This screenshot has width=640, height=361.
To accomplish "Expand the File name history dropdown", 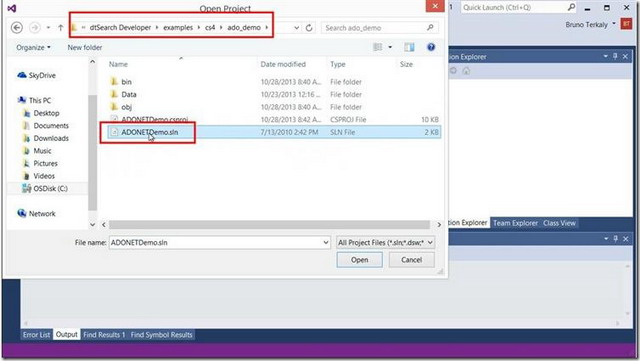I will click(x=326, y=243).
